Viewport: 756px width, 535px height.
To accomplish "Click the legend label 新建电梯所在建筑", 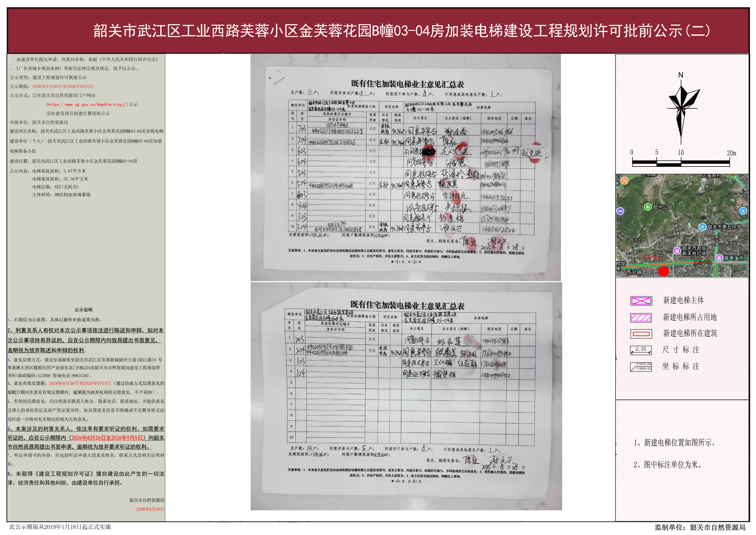I will click(690, 333).
